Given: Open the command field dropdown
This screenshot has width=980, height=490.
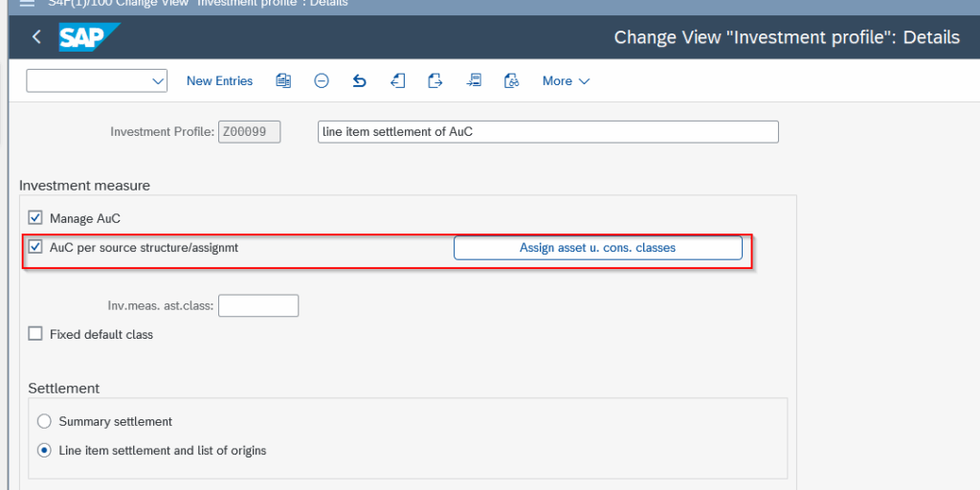Looking at the screenshot, I should click(x=158, y=81).
